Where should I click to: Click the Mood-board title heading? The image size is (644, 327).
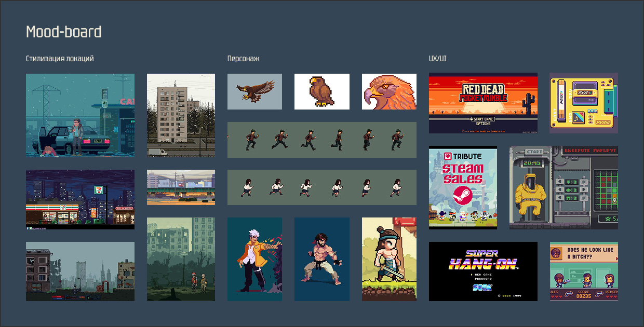click(64, 32)
